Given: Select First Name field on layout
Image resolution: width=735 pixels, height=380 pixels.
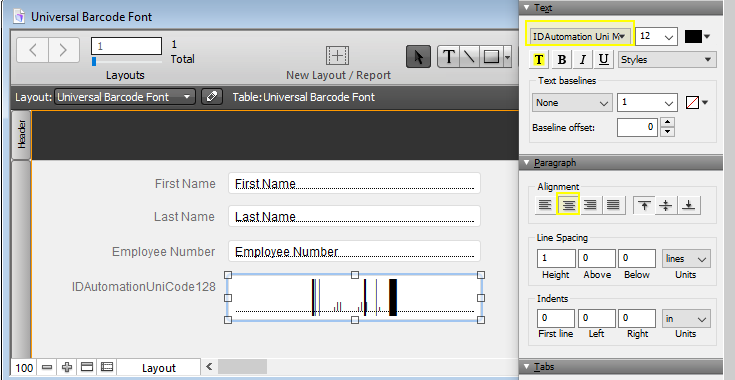Looking at the screenshot, I should pyautogui.click(x=354, y=183).
